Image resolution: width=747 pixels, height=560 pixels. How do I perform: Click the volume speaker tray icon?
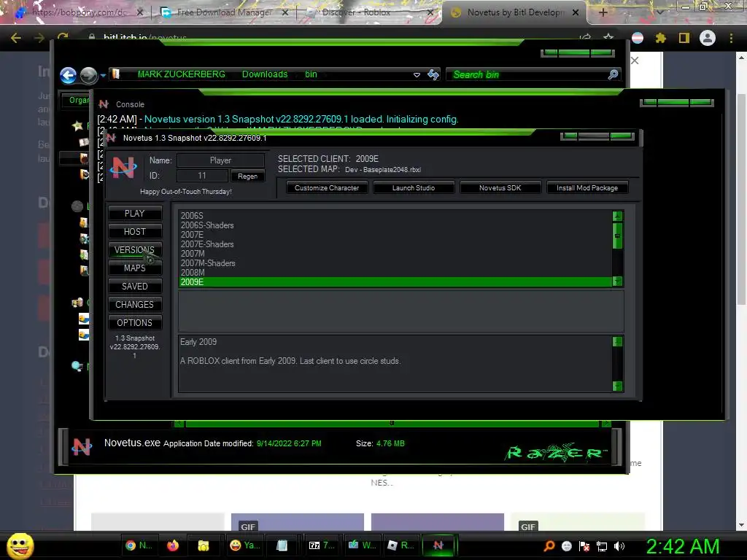619,546
